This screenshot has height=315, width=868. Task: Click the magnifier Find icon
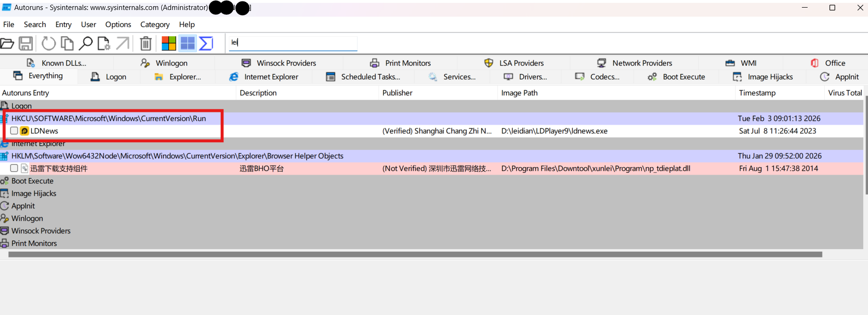pyautogui.click(x=86, y=44)
